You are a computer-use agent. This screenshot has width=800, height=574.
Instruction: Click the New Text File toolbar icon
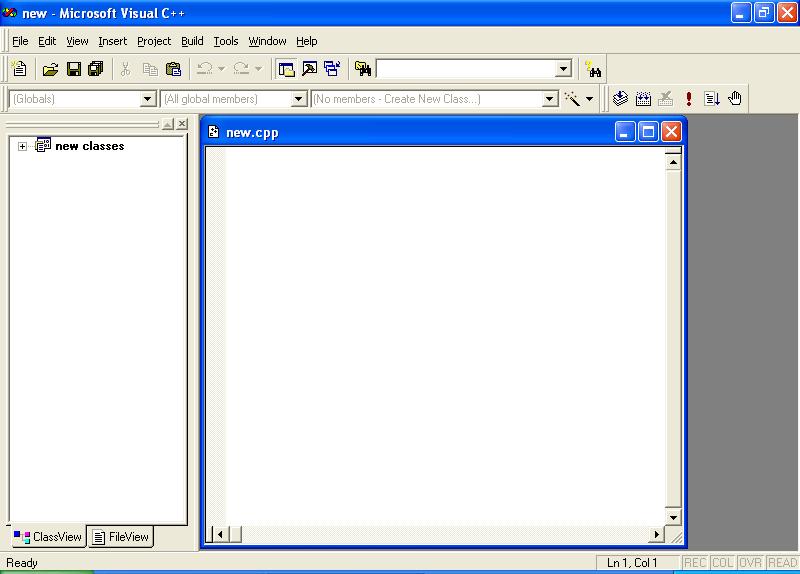(x=19, y=68)
